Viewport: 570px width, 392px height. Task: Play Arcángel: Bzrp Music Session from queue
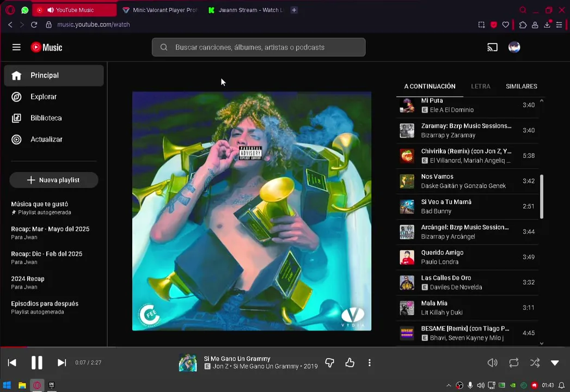(x=467, y=231)
